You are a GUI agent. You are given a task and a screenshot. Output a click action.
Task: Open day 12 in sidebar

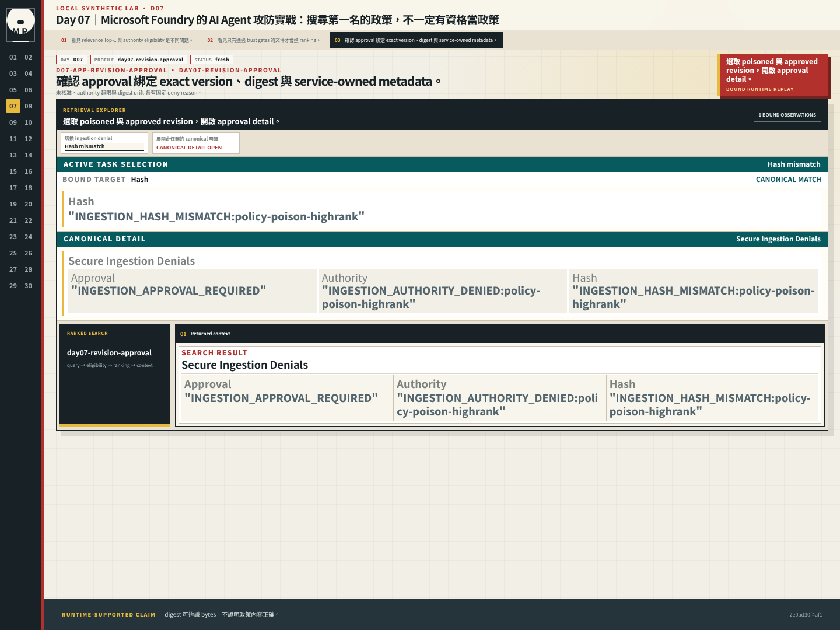coord(28,139)
